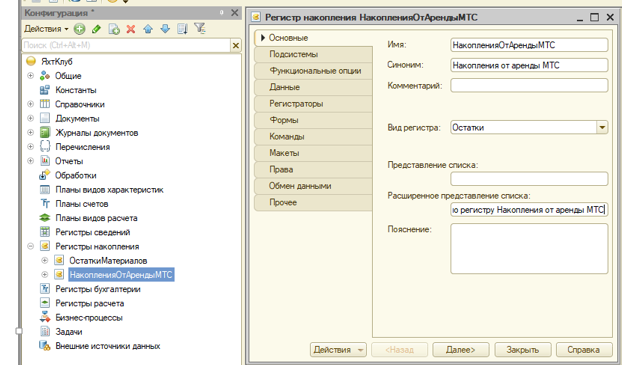Expand the Справочники tree node
622x365 pixels.
coord(31,104)
